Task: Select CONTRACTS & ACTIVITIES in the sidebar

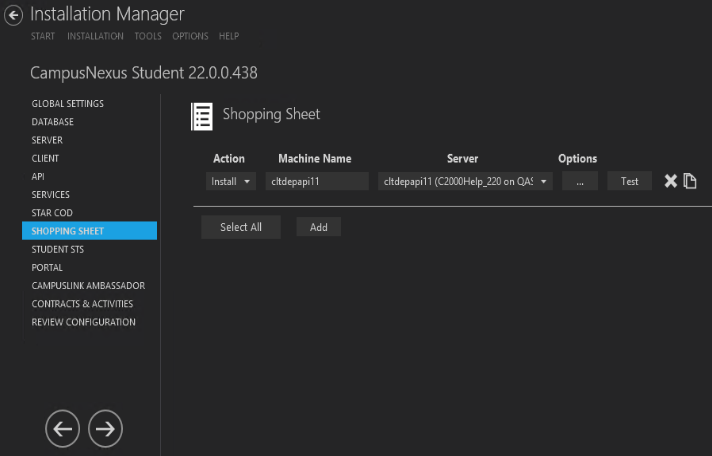Action: click(82, 304)
